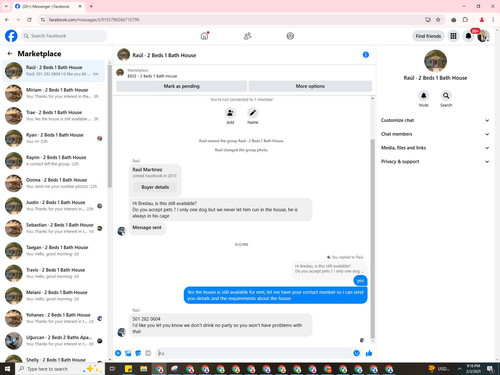The width and height of the screenshot is (500, 375).
Task: Open the Facebook apps grid menu
Action: pyautogui.click(x=453, y=36)
